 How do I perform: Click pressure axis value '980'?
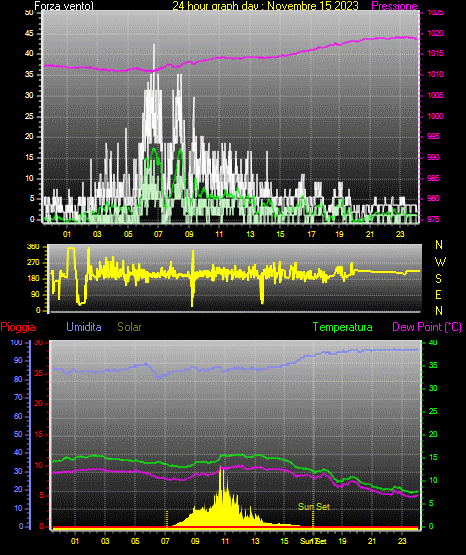click(433, 198)
